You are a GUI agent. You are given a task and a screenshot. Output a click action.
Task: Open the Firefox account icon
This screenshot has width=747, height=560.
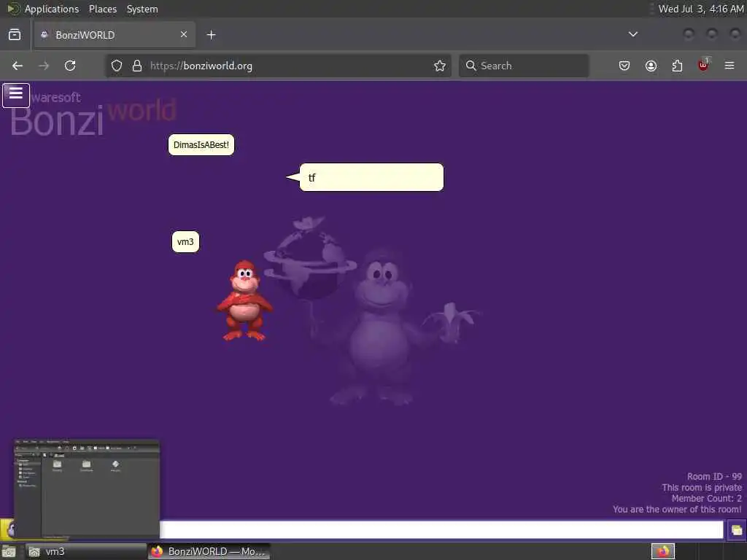[x=651, y=66]
